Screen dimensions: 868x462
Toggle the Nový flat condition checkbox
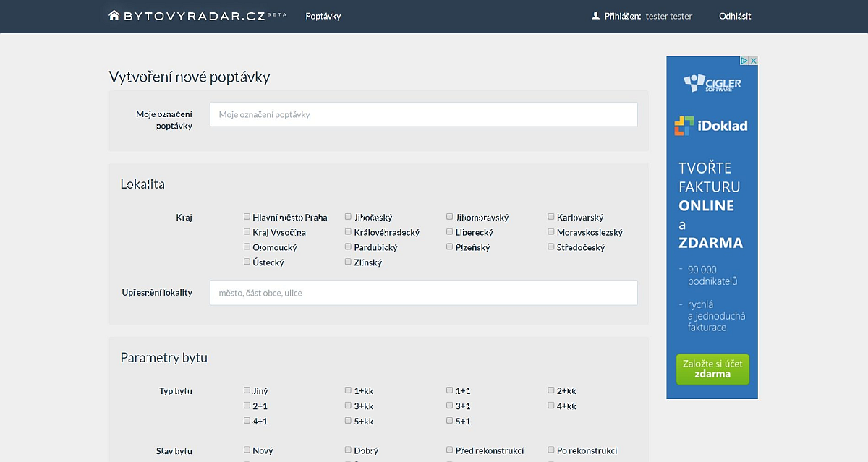[247, 450]
